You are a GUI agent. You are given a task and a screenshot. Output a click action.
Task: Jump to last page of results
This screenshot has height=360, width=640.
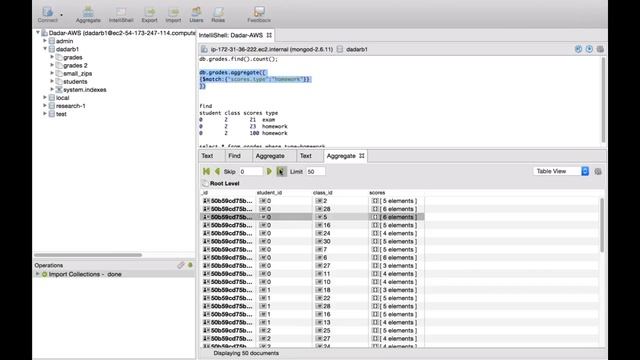point(281,171)
